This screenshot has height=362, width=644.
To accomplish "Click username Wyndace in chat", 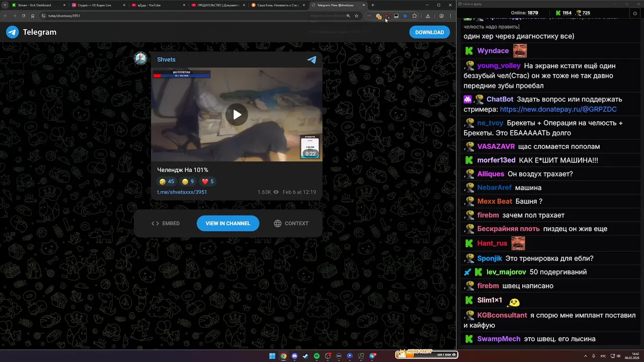I will (493, 51).
